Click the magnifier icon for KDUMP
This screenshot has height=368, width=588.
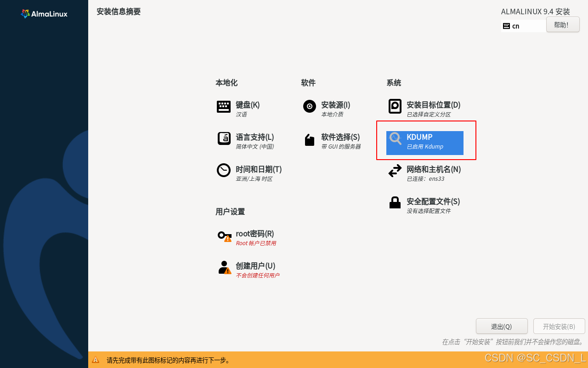point(396,138)
